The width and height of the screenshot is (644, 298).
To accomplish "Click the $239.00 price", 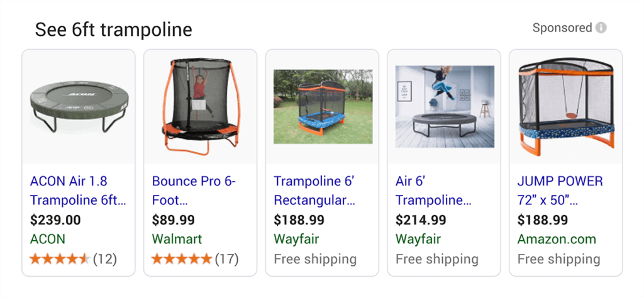I will pyautogui.click(x=55, y=220).
